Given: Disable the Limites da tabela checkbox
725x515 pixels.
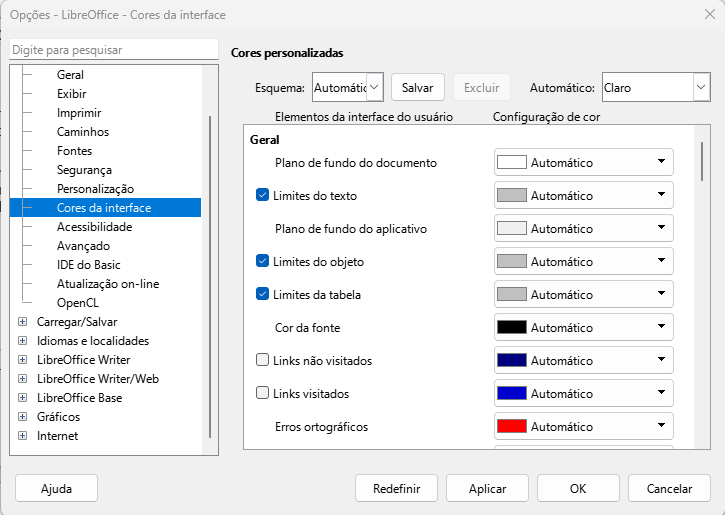Looking at the screenshot, I should tap(262, 294).
